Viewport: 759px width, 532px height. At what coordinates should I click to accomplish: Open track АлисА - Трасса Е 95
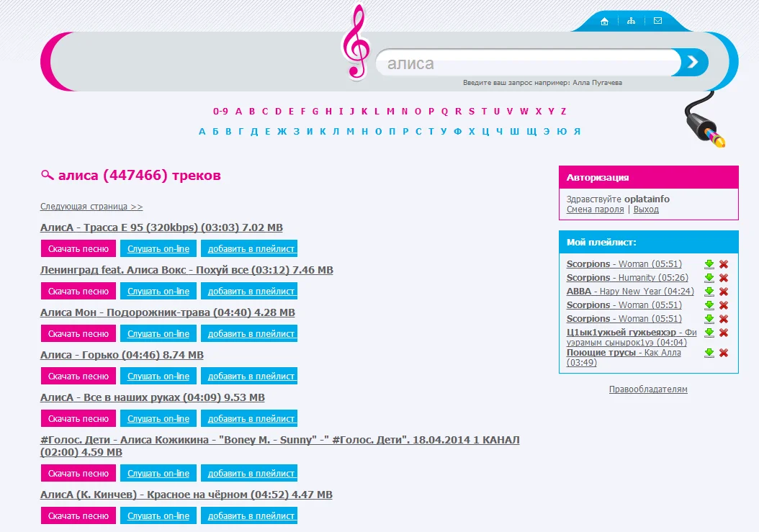pos(161,227)
